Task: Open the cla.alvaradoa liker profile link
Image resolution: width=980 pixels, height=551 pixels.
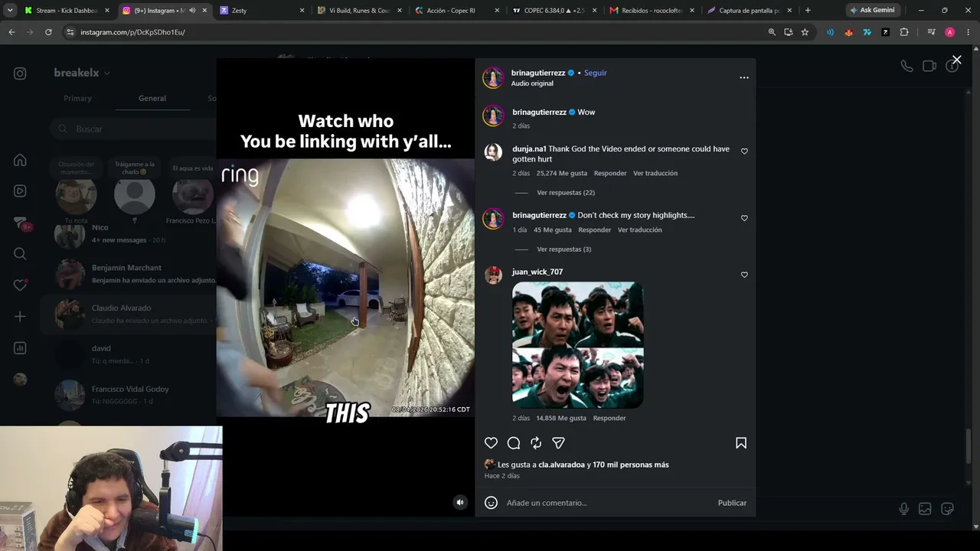Action: pos(561,465)
